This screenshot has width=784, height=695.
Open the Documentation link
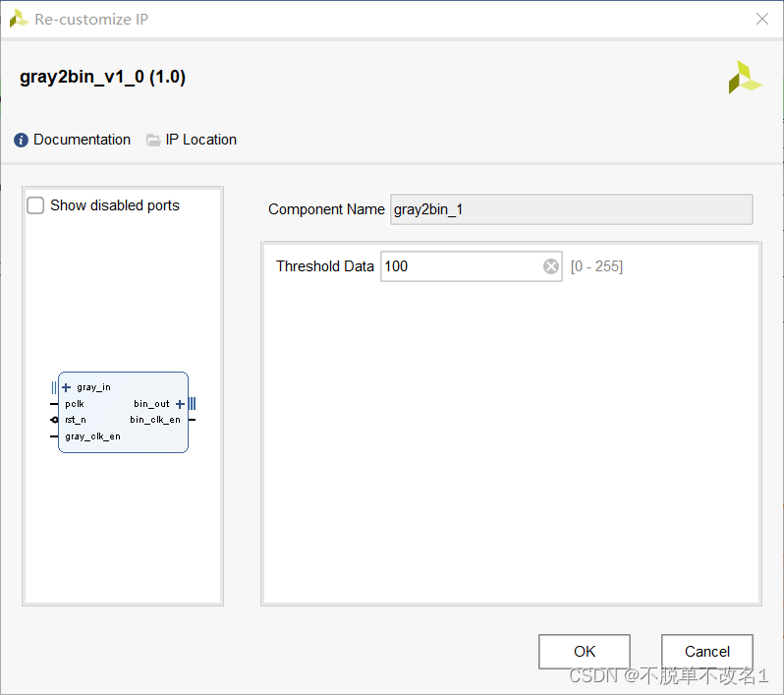(82, 140)
